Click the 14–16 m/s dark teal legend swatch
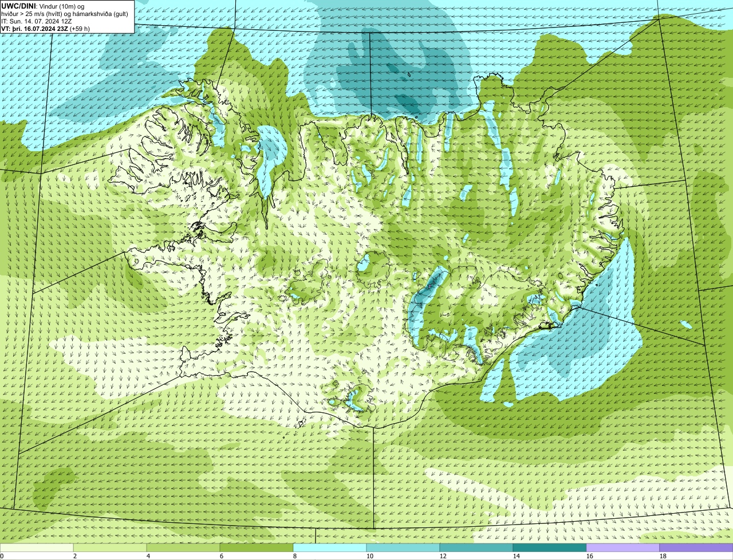 click(x=550, y=548)
